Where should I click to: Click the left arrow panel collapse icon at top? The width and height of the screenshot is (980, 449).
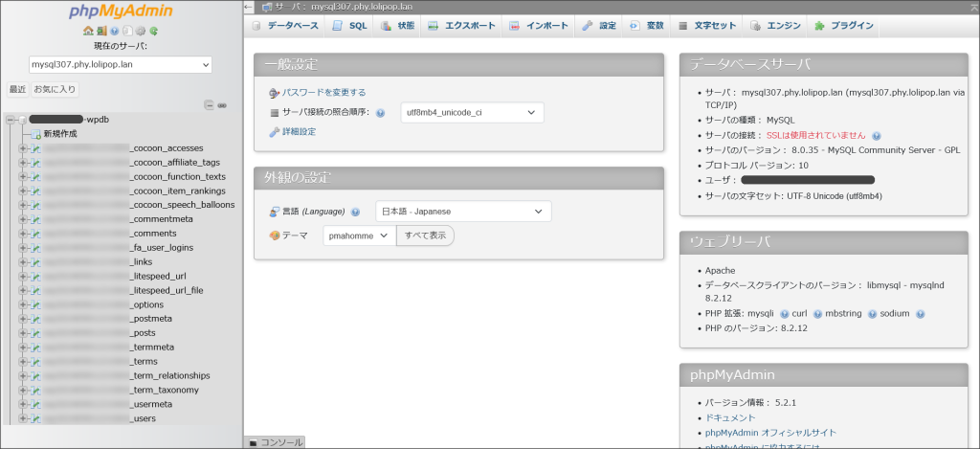click(x=249, y=7)
